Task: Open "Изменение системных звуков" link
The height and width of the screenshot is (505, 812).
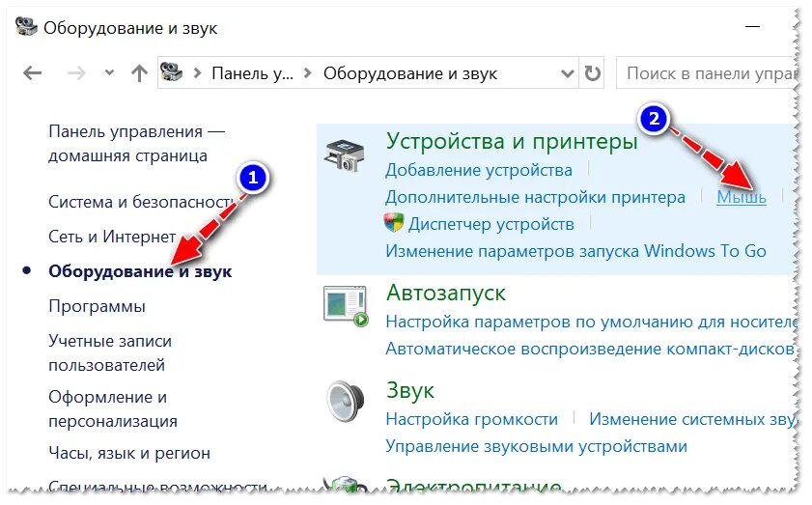Action: (x=693, y=419)
